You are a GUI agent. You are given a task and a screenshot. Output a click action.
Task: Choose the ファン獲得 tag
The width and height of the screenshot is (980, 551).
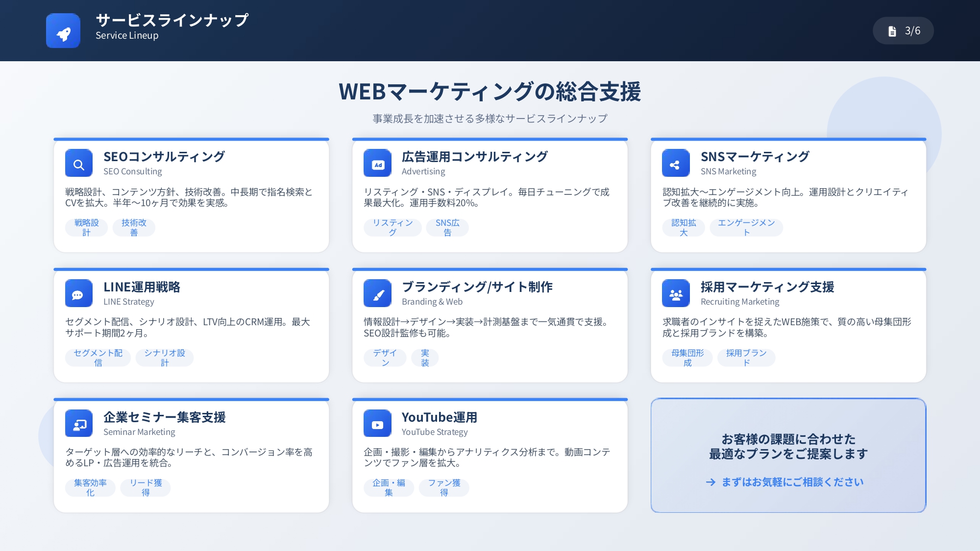[x=444, y=488]
